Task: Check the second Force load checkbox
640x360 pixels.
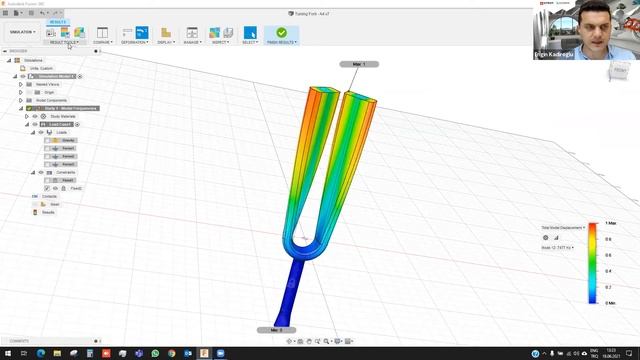Action: point(47,156)
